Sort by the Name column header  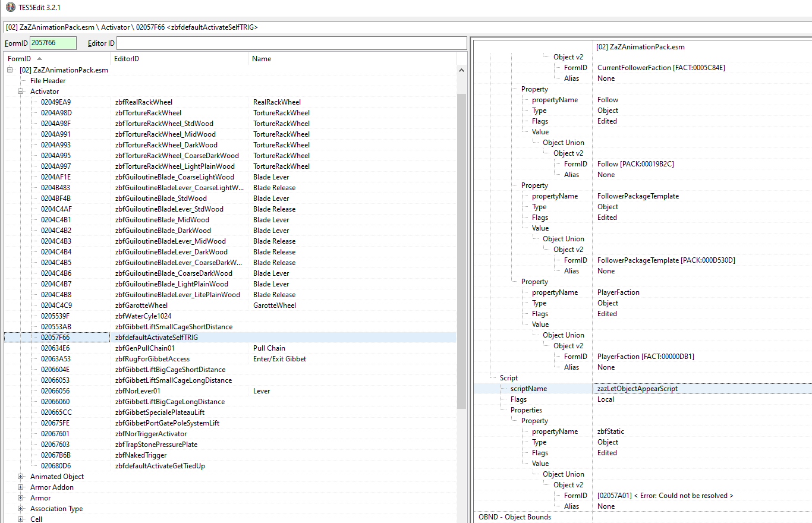click(x=352, y=59)
